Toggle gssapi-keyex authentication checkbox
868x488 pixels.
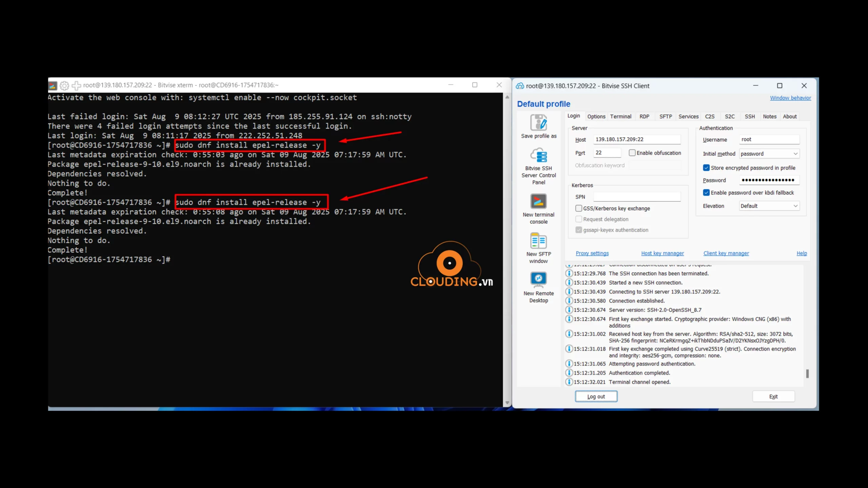coord(579,230)
